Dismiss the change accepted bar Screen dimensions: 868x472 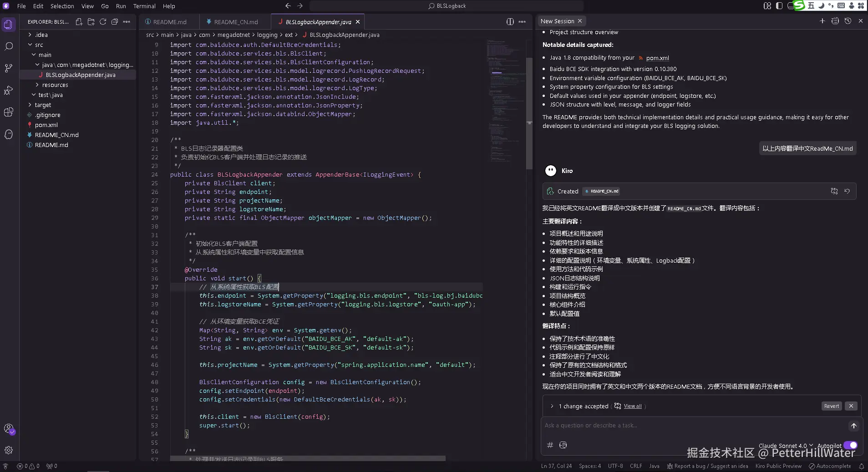(x=851, y=406)
